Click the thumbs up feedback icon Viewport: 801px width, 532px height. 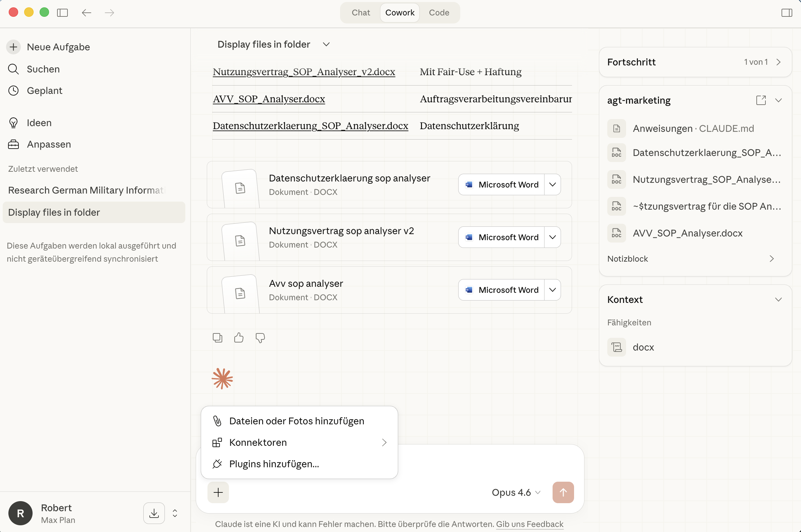(x=239, y=337)
